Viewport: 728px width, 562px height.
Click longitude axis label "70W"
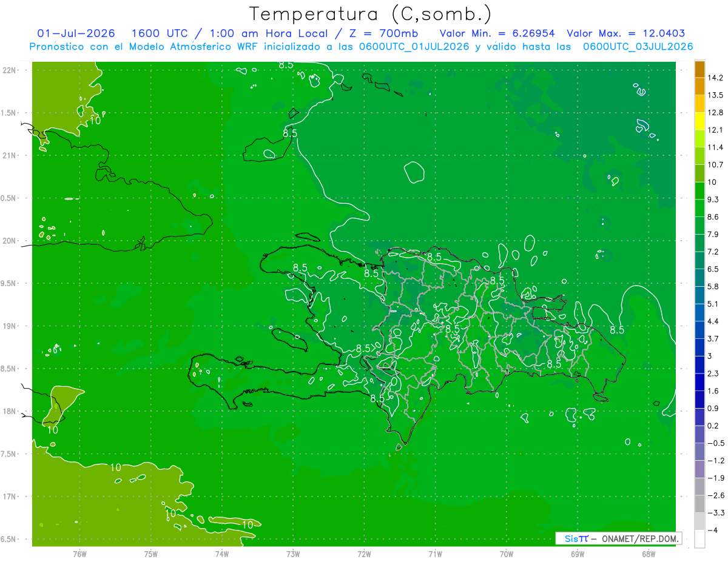tap(506, 554)
